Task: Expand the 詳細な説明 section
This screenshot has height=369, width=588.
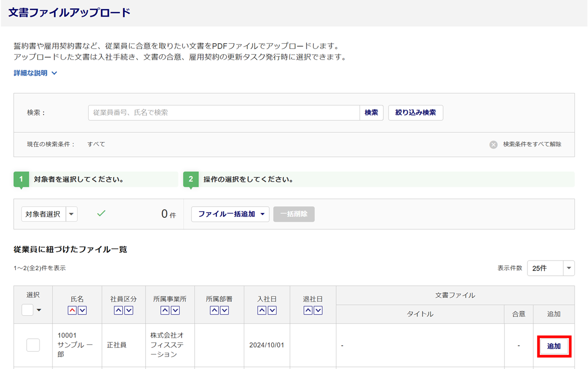Action: pyautogui.click(x=36, y=73)
